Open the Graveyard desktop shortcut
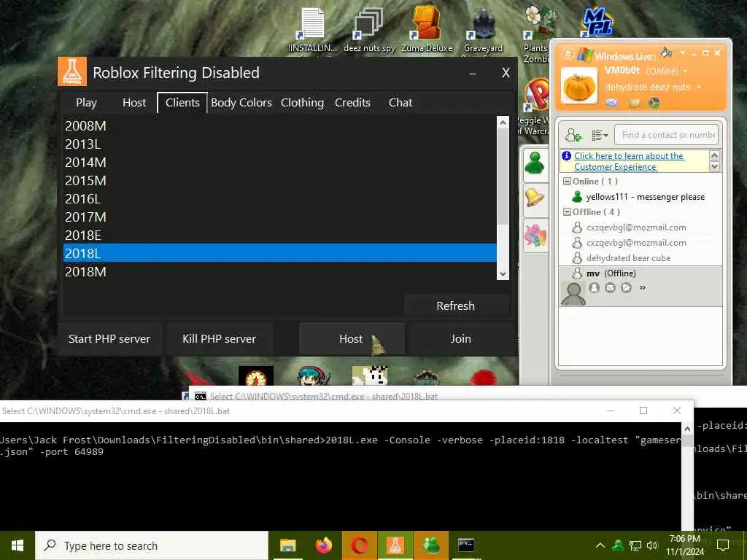Viewport: 747px width, 560px height. [483, 30]
